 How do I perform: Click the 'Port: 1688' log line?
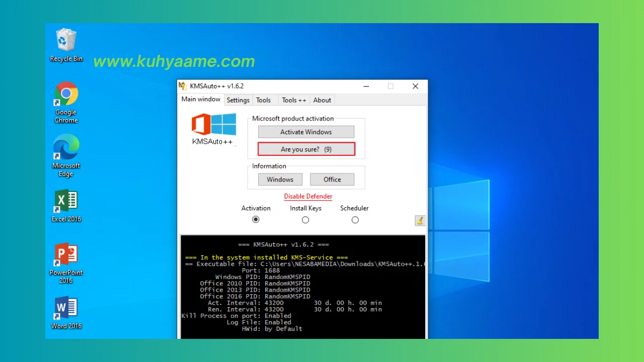(x=261, y=270)
